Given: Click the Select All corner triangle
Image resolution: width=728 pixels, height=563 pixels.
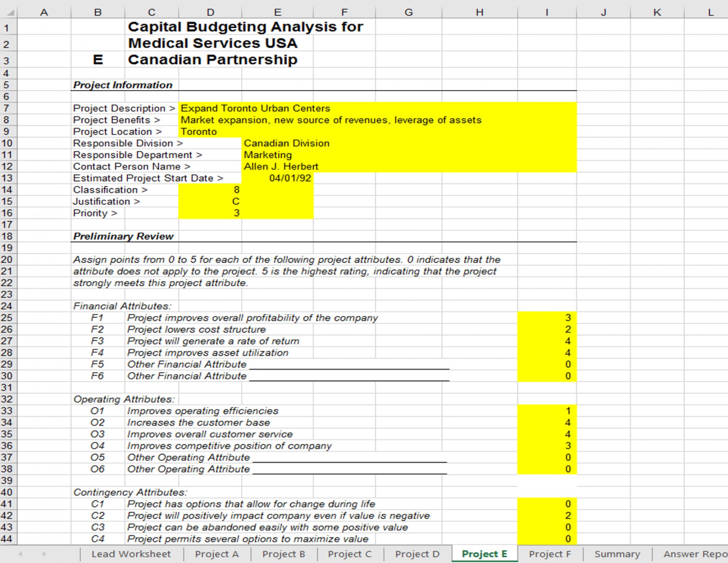Looking at the screenshot, I should point(11,13).
